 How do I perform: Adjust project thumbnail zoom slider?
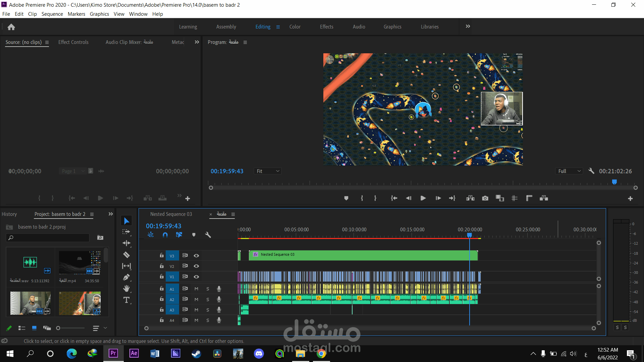tap(71, 328)
